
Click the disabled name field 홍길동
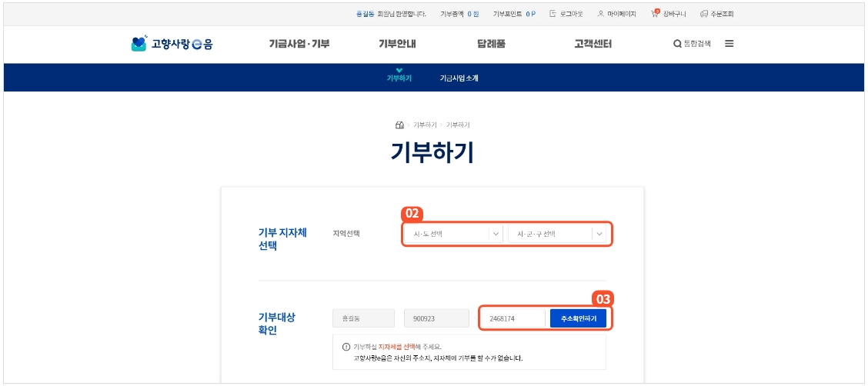[364, 318]
